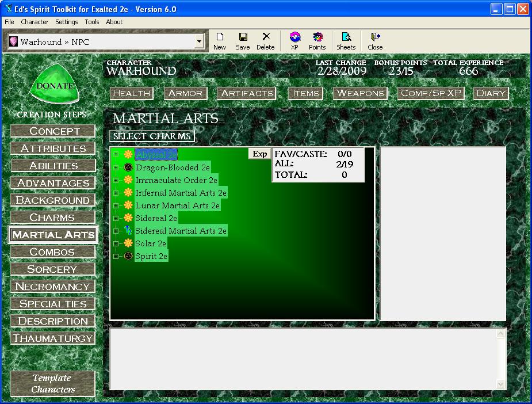Click the Delete toolbar icon

click(x=266, y=41)
